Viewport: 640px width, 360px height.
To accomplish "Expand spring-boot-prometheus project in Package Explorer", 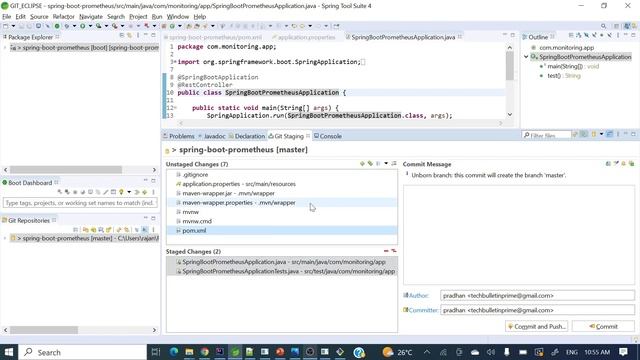I will (5, 48).
